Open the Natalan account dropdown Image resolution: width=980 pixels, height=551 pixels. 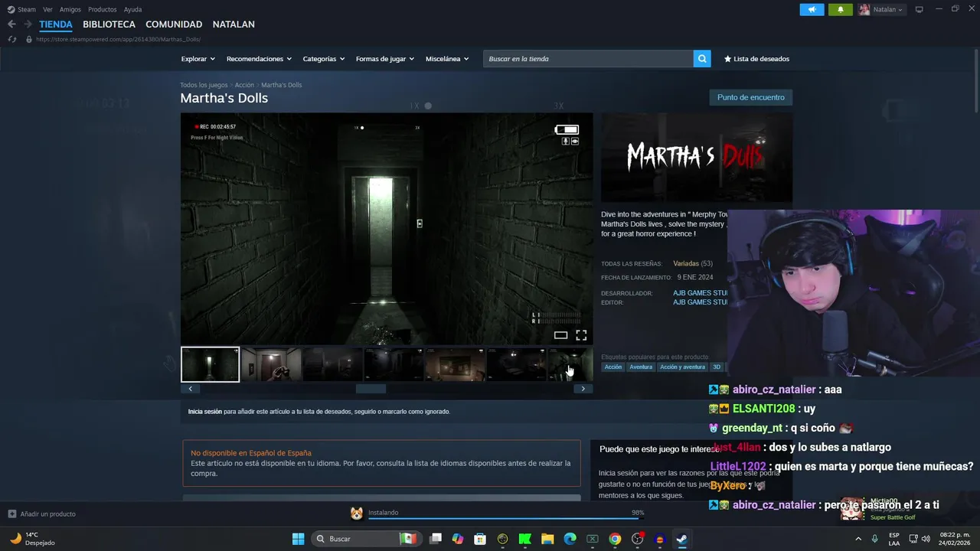[x=881, y=9]
